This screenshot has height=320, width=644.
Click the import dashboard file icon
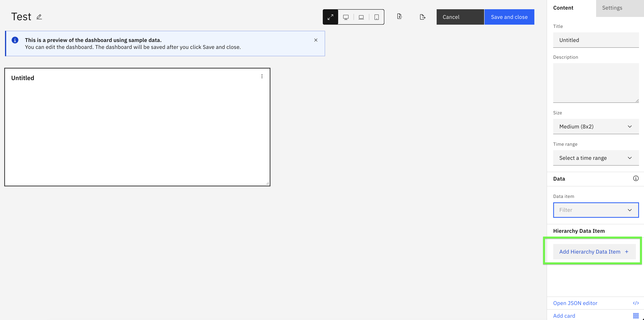pos(400,17)
